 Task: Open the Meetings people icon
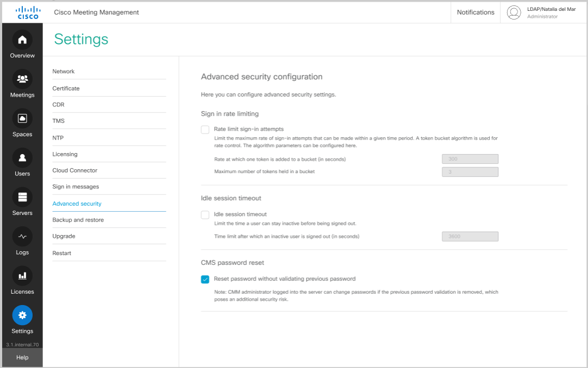coord(22,79)
